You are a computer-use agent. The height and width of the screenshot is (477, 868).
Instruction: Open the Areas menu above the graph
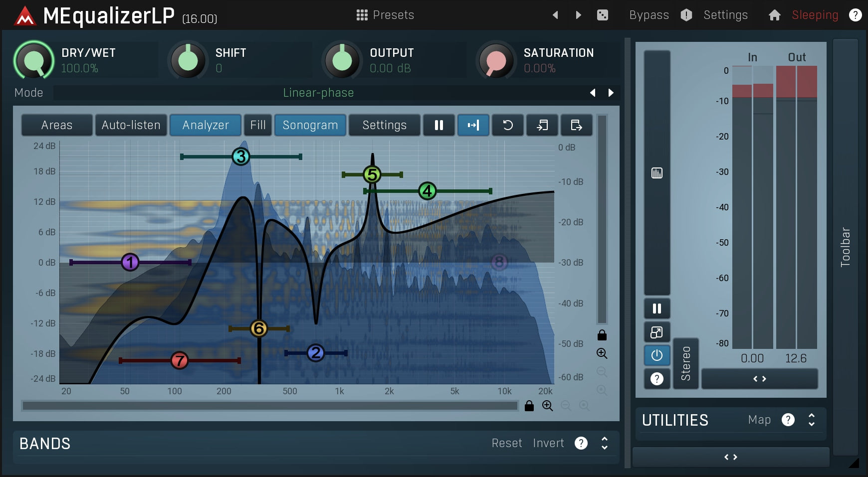[x=56, y=125]
